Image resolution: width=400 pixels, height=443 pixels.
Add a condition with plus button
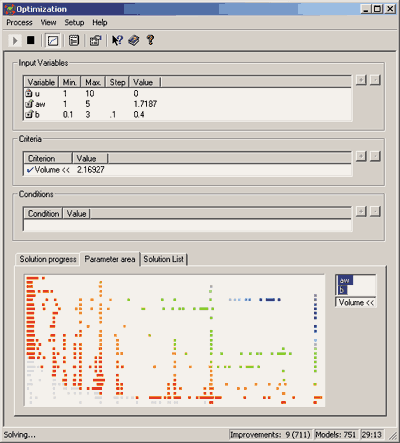click(x=361, y=211)
